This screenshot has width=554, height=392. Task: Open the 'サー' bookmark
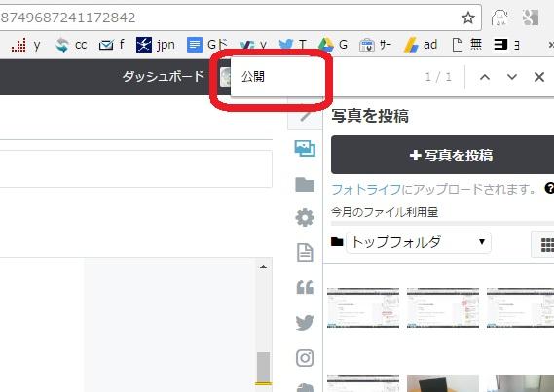[x=375, y=45]
